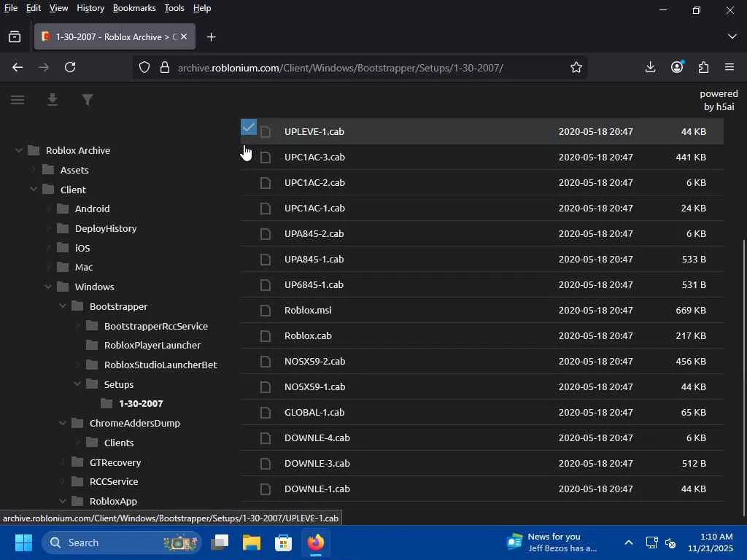
Task: Collapse the Windows folder tree node
Action: coord(47,287)
